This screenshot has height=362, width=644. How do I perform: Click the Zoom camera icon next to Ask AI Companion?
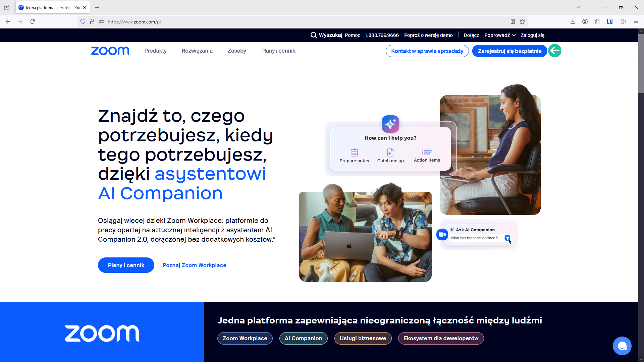coord(442,234)
